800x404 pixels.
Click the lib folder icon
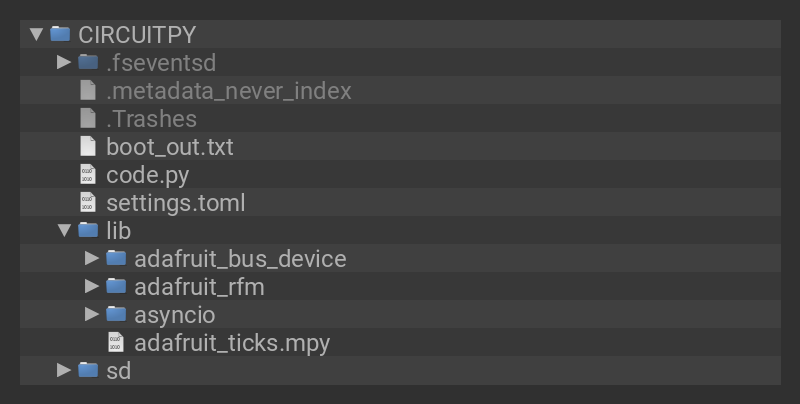88,230
